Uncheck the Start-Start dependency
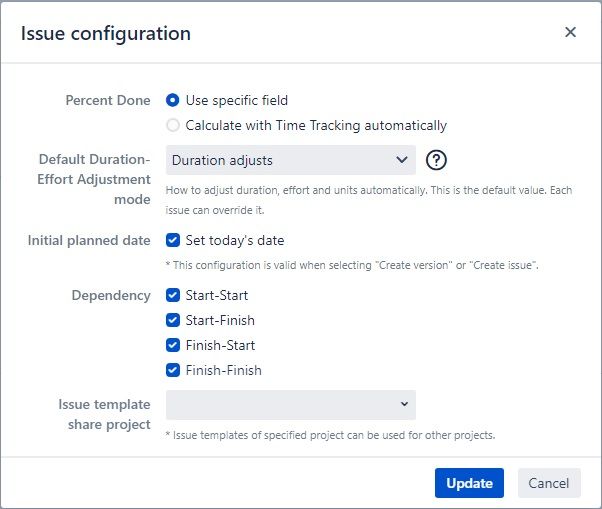The image size is (602, 509). [x=173, y=296]
